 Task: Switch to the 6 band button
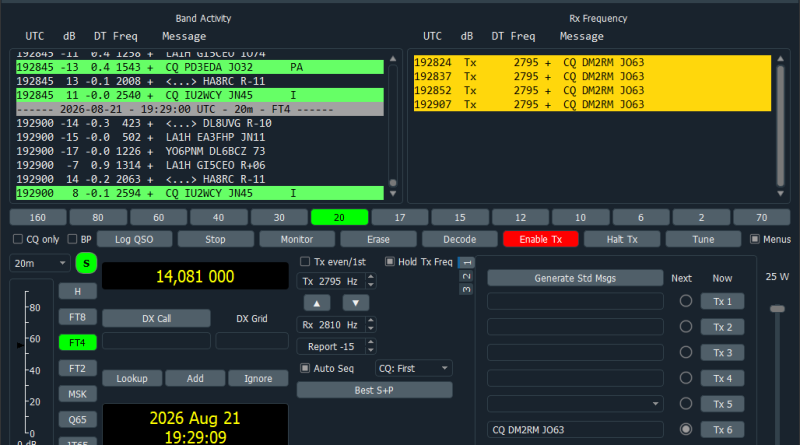641,217
